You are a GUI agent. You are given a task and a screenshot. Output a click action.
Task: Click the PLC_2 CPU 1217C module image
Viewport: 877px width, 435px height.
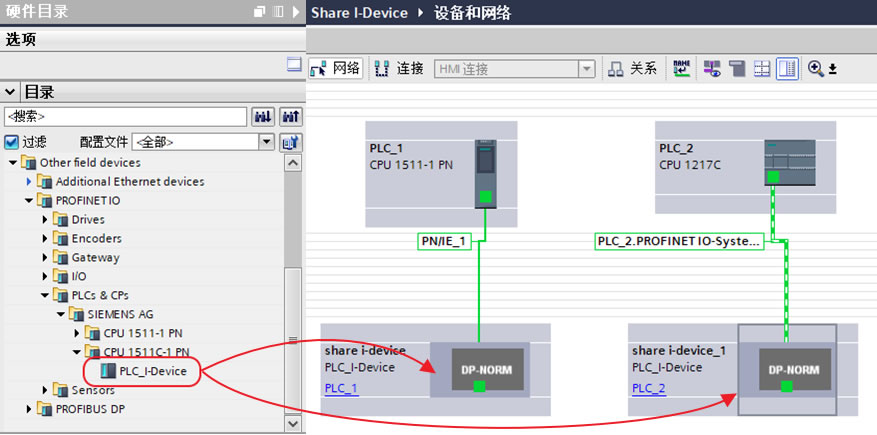[790, 163]
